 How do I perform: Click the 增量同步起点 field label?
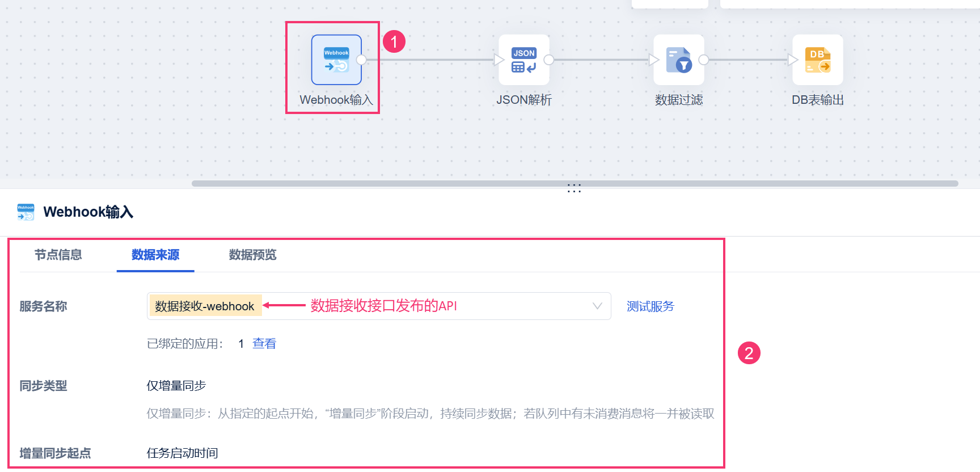click(56, 453)
